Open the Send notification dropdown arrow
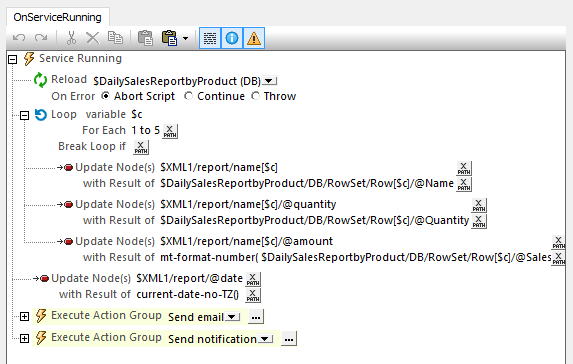Image resolution: width=573 pixels, height=364 pixels. click(266, 339)
